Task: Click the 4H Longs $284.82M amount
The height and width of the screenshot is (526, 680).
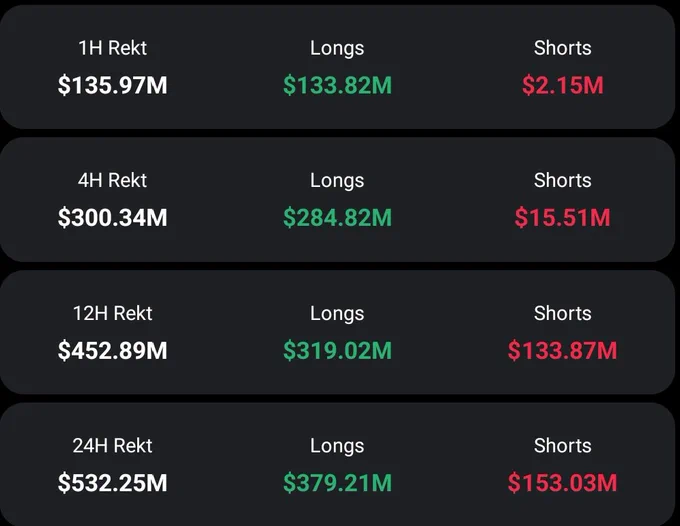Action: [x=337, y=218]
